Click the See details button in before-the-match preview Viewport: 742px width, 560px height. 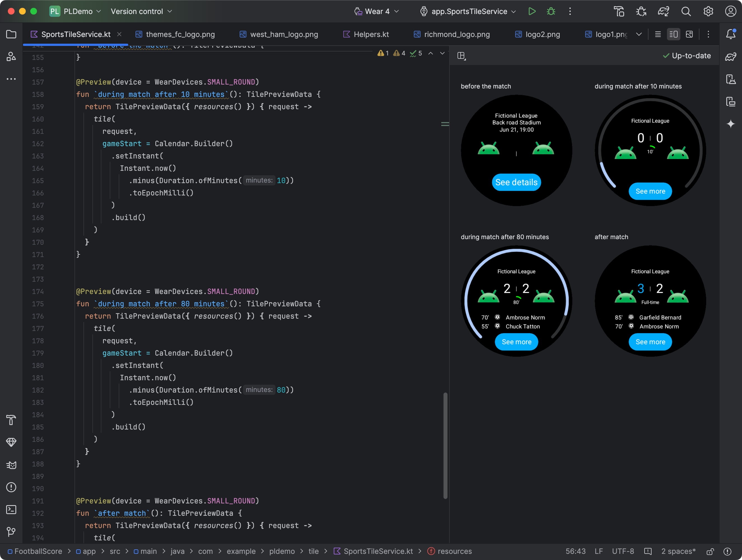(517, 182)
